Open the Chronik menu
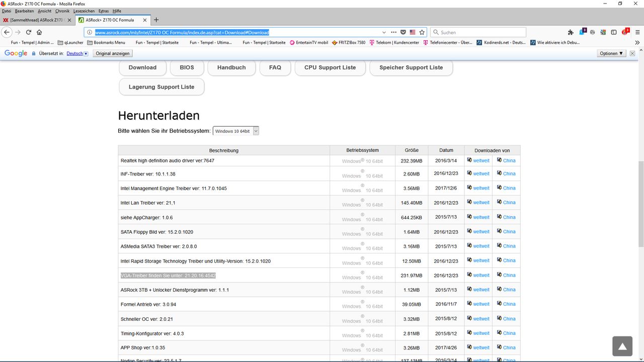Viewport: 644px width, 362px height. [62, 11]
